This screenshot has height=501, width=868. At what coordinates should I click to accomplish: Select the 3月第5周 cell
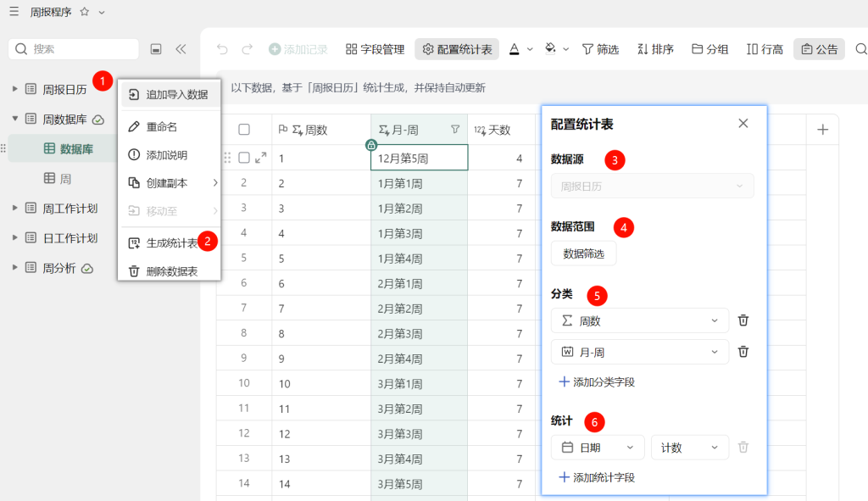point(419,484)
